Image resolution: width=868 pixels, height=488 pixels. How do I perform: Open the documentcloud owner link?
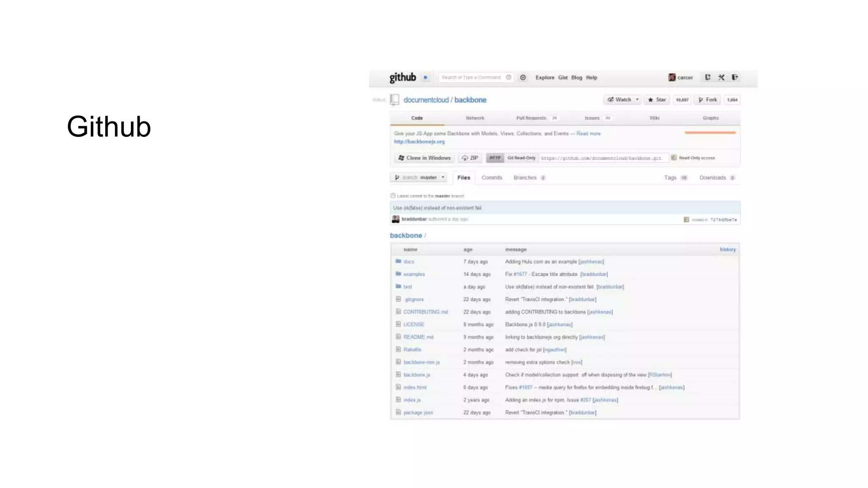426,100
